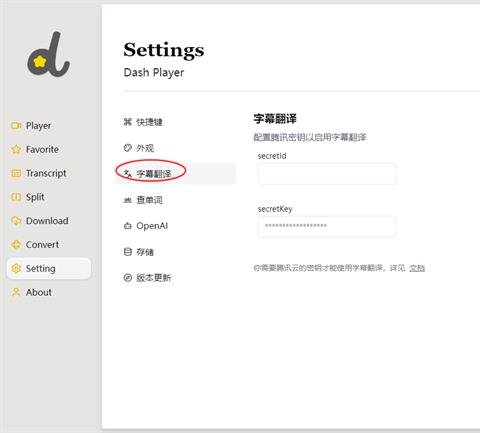Viewport: 480px width, 433px height.
Task: Click the compass icon beside 版本更新
Action: 128,277
